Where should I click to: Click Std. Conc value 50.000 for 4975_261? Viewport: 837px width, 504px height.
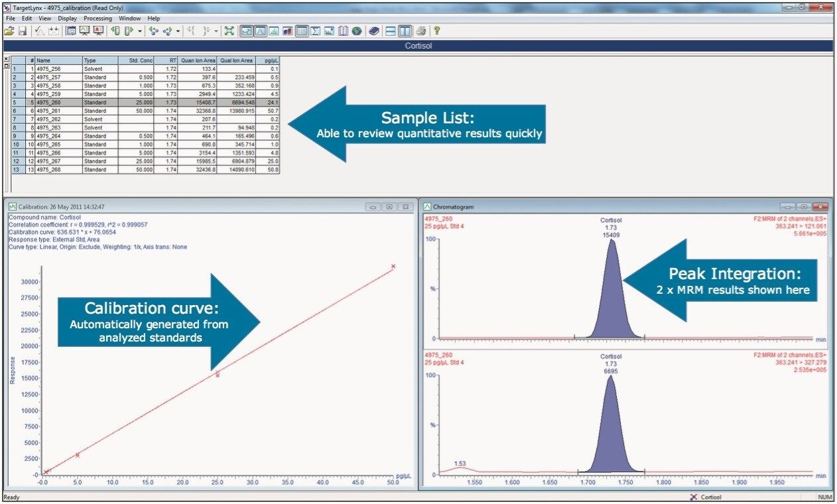point(144,111)
